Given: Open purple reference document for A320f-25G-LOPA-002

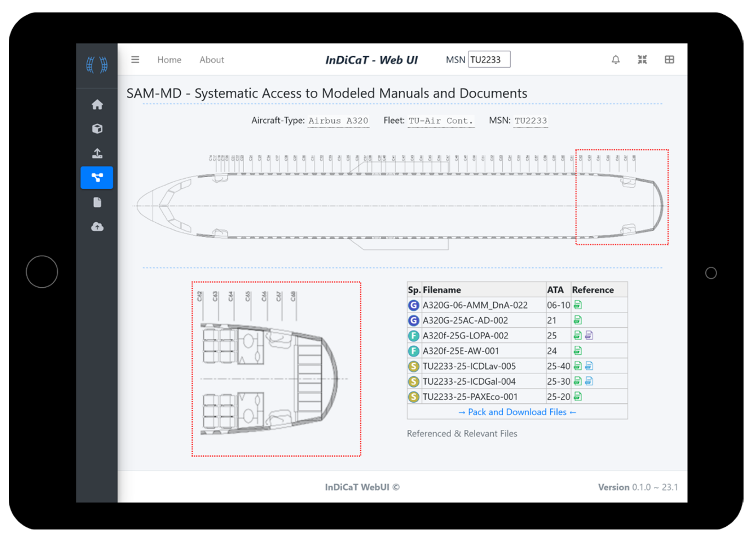Looking at the screenshot, I should [589, 335].
